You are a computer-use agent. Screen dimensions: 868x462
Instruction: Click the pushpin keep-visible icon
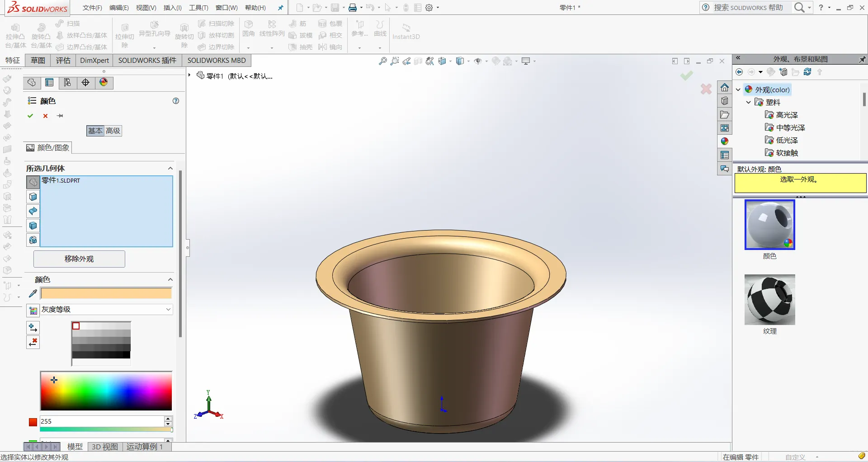[60, 116]
